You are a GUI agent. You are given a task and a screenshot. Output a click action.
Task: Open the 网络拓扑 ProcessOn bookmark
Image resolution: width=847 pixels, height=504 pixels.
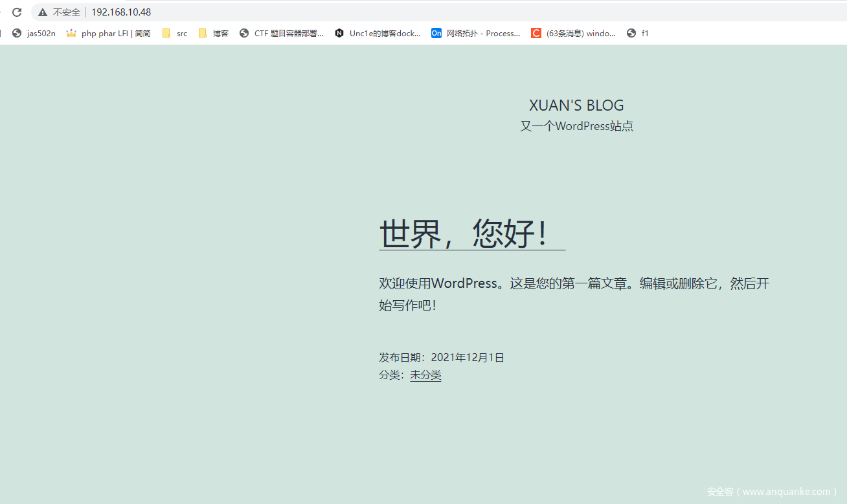point(476,33)
